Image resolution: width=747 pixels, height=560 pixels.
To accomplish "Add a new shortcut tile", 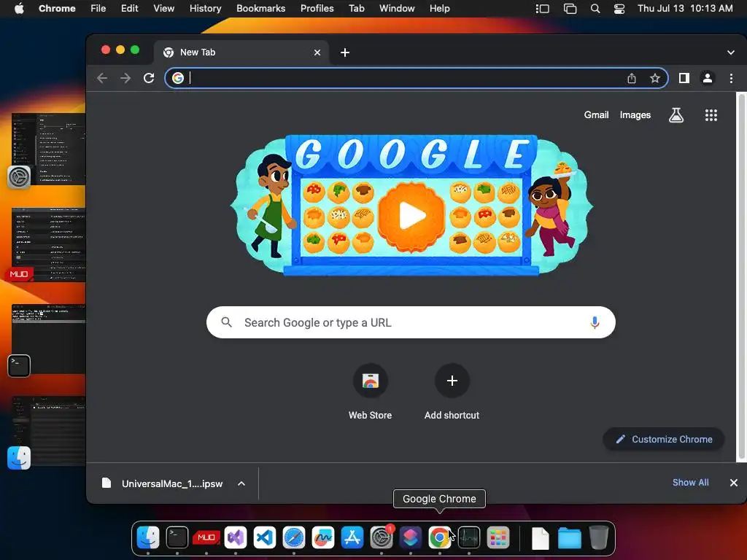I will 452,392.
